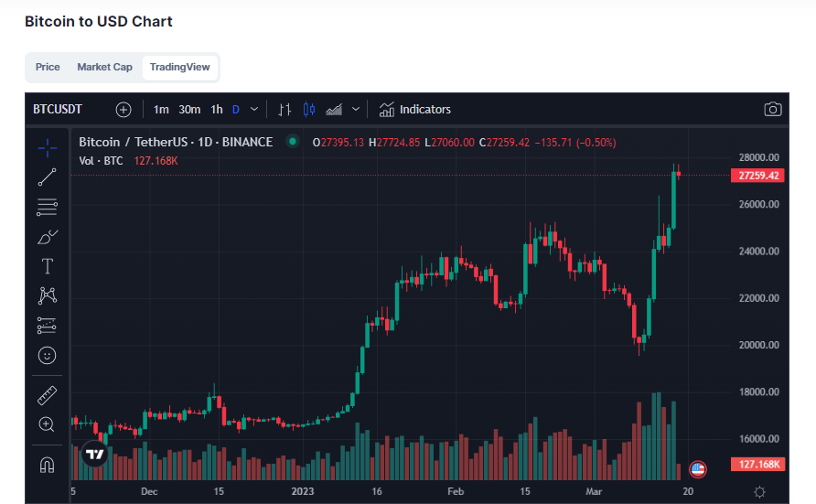816x504 pixels.
Task: Click the 24000.00 price axis label
Action: click(758, 252)
